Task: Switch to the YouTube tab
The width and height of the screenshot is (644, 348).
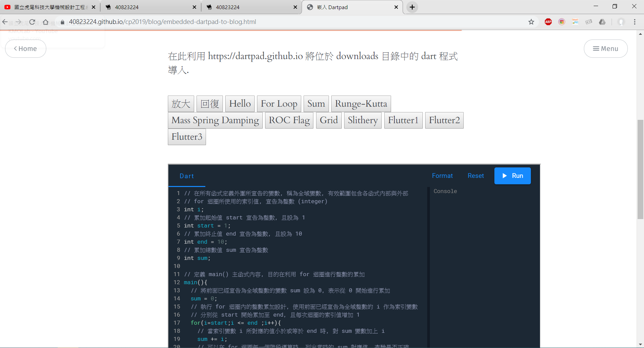Action: click(x=50, y=7)
